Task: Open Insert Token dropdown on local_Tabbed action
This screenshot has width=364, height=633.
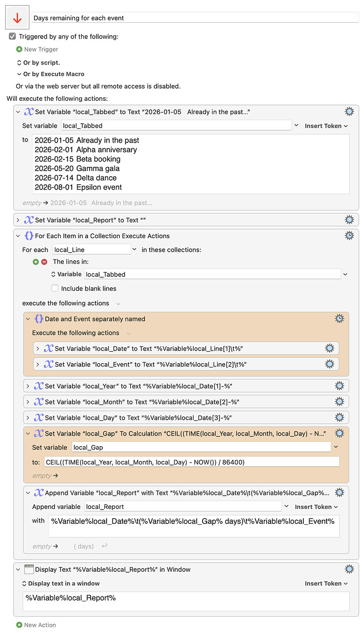Action: tap(326, 125)
